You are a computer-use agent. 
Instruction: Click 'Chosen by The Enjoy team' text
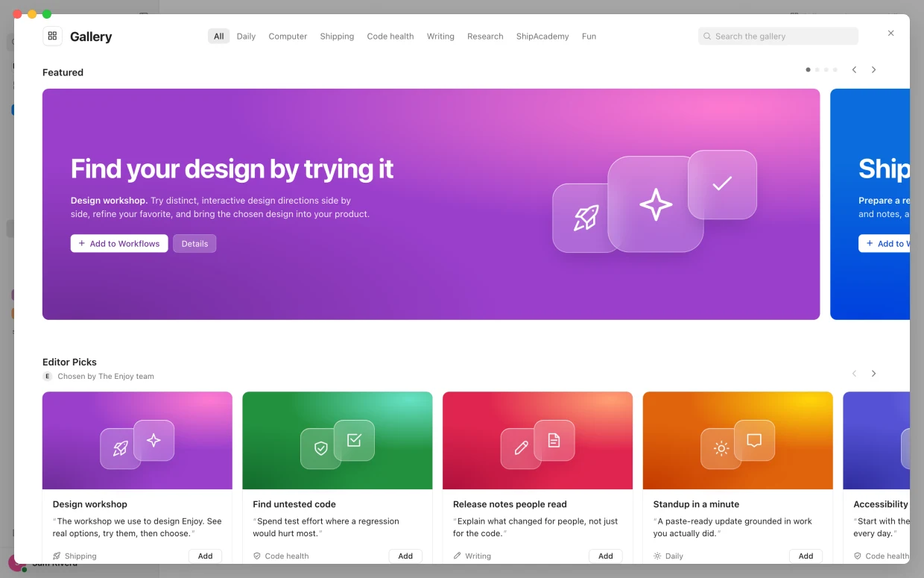point(106,376)
